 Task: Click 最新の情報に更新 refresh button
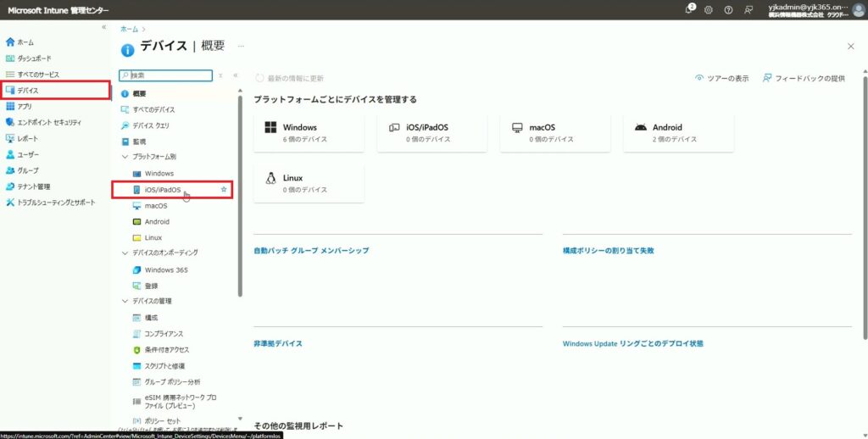[290, 79]
